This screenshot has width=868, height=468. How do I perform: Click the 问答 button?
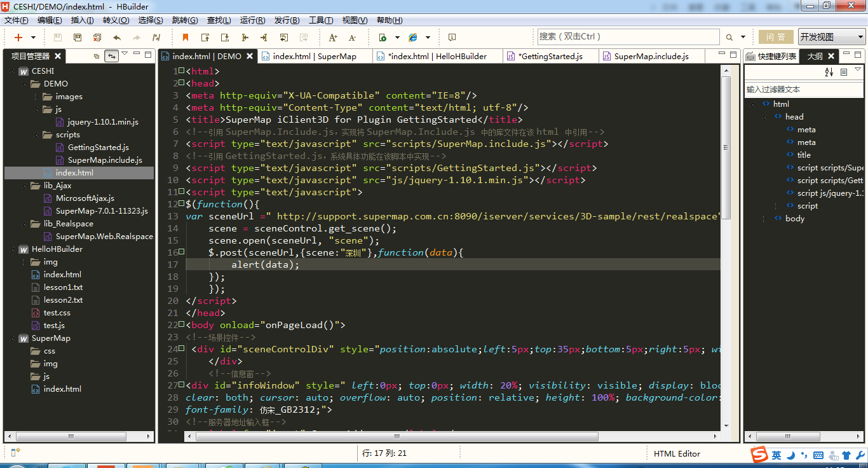click(775, 37)
